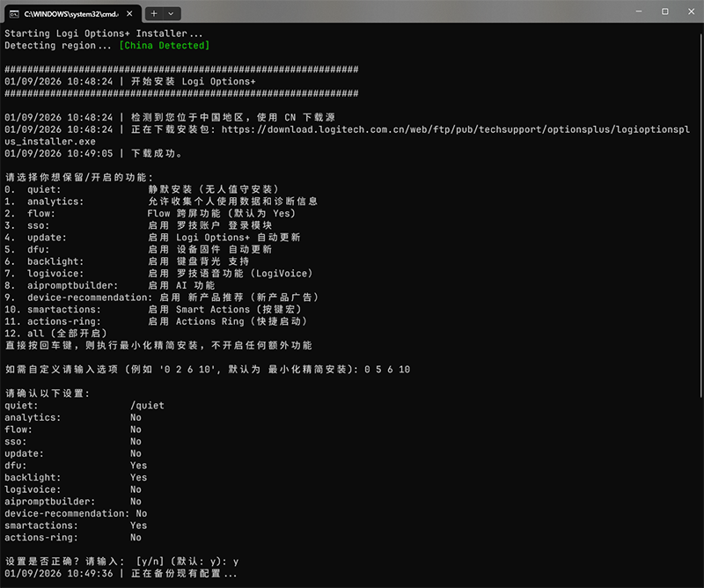Click the vertical scrollbar thumb
This screenshot has height=588, width=704.
(x=701, y=216)
